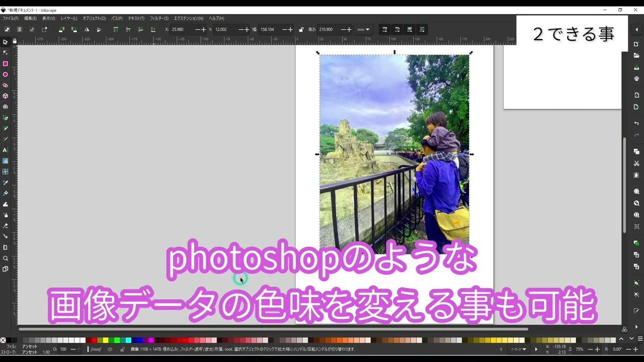Go to the next page arrow
644x362 pixels.
(536, 349)
